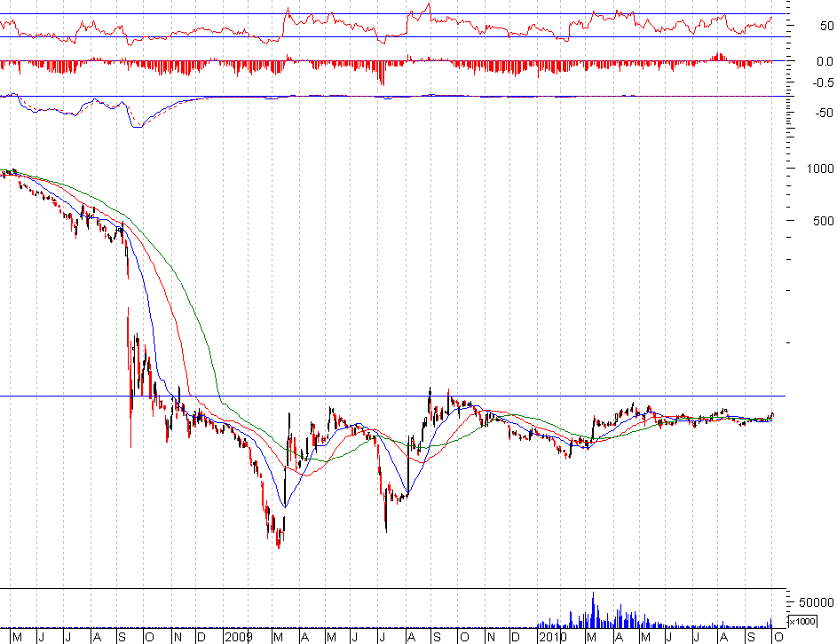
Task: Click the -50 indicator axis label
Action: pyautogui.click(x=824, y=113)
